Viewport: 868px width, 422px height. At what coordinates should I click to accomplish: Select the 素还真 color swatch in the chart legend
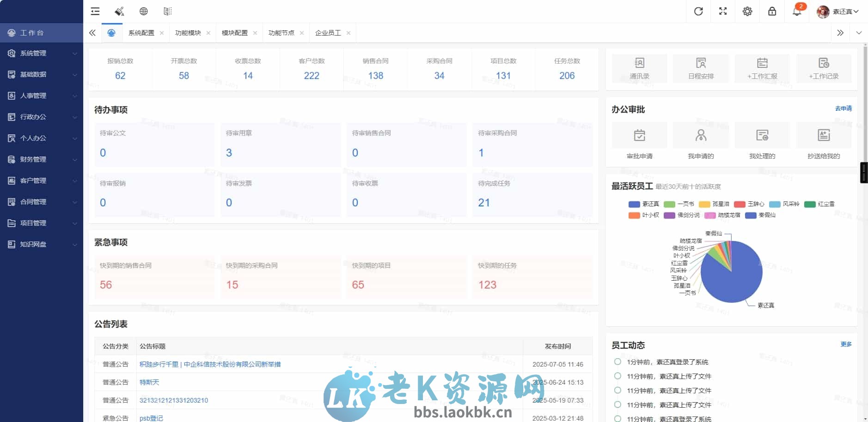click(634, 204)
